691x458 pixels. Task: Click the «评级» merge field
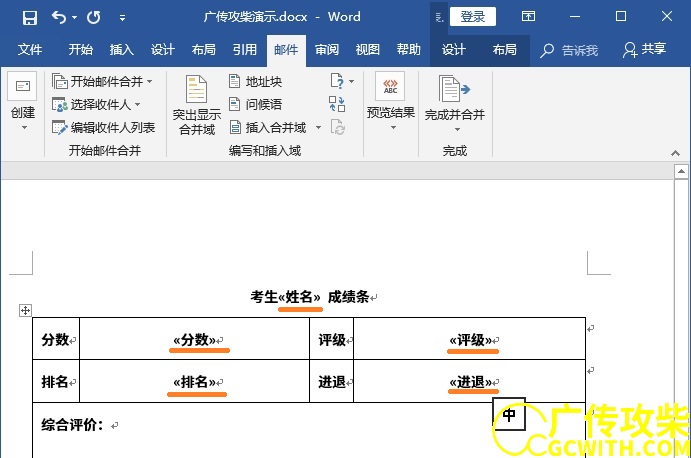[x=471, y=340]
